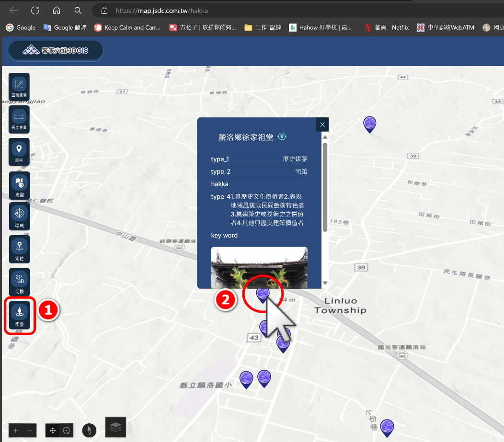The image size is (504, 442).
Task: Open the 方格子 bookmark
Action: 203,28
